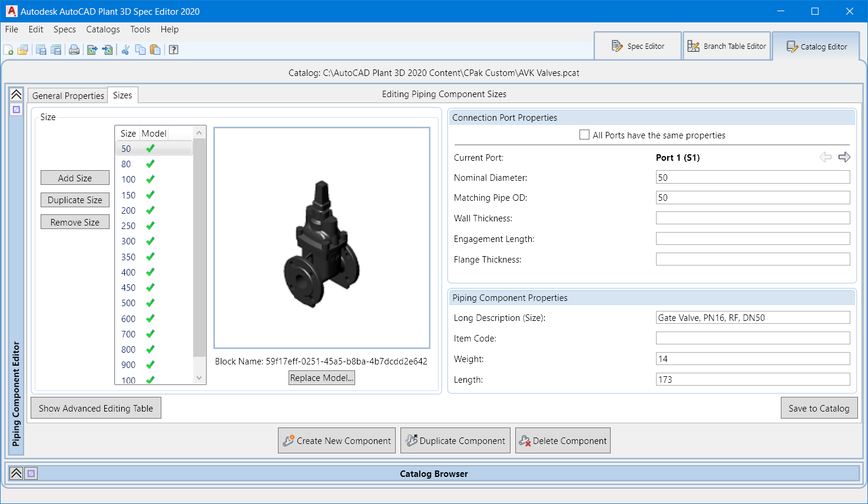Screen dimensions: 868x504
Task: Click the Cut scissors icon
Action: click(125, 50)
